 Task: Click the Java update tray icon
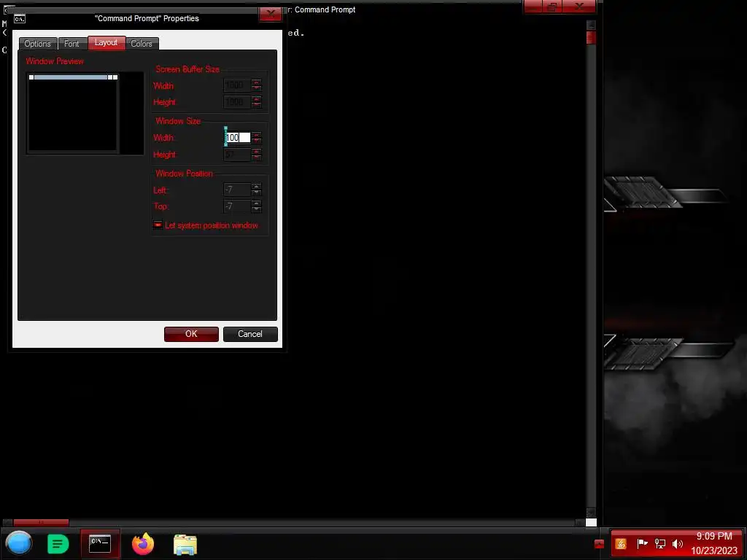click(620, 543)
